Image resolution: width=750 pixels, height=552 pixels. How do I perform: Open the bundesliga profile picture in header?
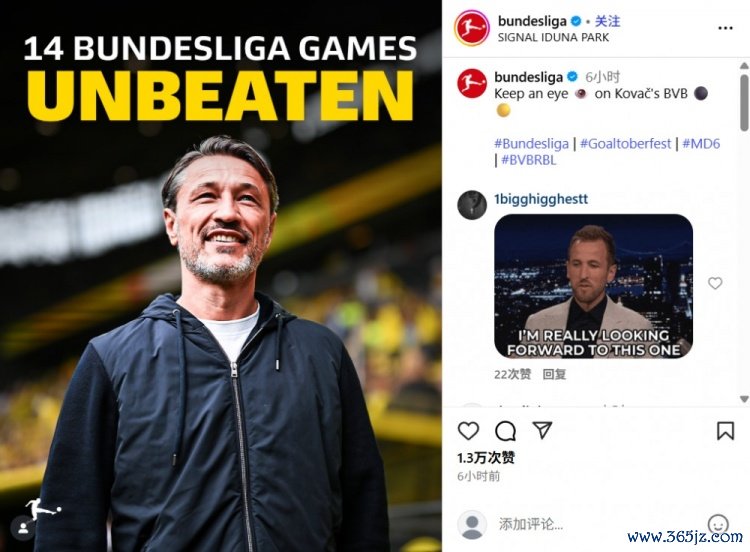(472, 28)
